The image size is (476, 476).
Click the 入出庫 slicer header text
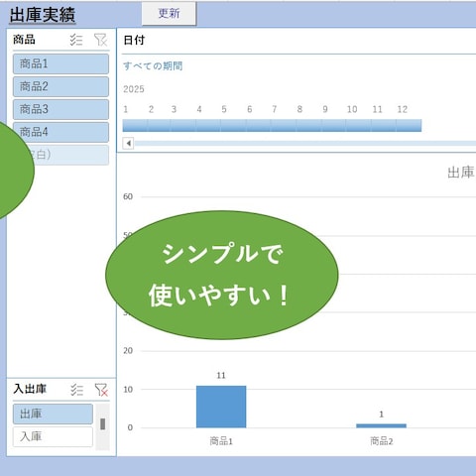(x=30, y=389)
